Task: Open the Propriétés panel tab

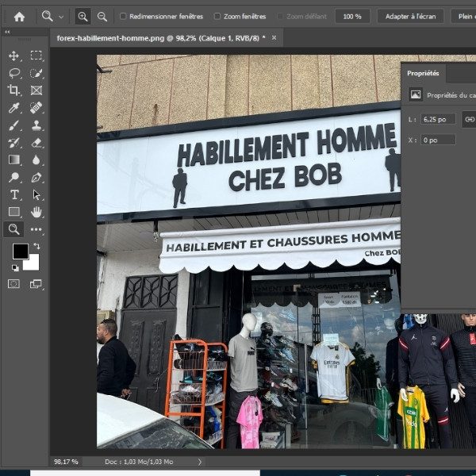Action: tap(423, 73)
